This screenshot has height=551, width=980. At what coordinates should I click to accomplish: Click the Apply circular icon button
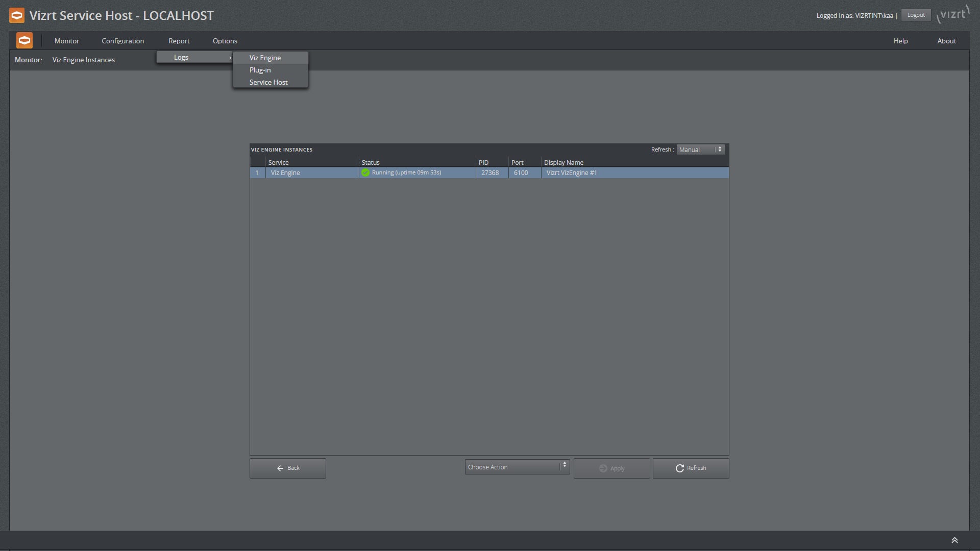604,467
